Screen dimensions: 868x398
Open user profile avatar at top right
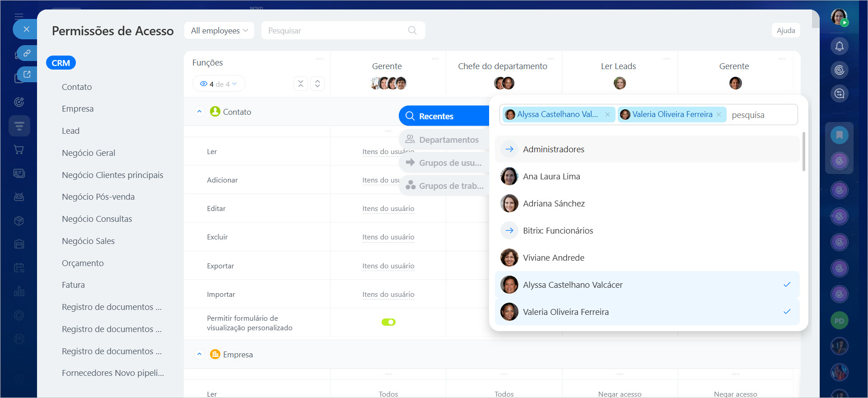coord(839,17)
